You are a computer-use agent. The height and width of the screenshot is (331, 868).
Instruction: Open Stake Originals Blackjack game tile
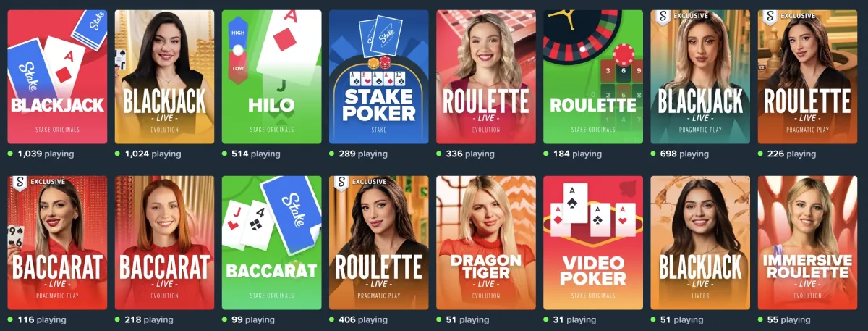click(x=57, y=77)
